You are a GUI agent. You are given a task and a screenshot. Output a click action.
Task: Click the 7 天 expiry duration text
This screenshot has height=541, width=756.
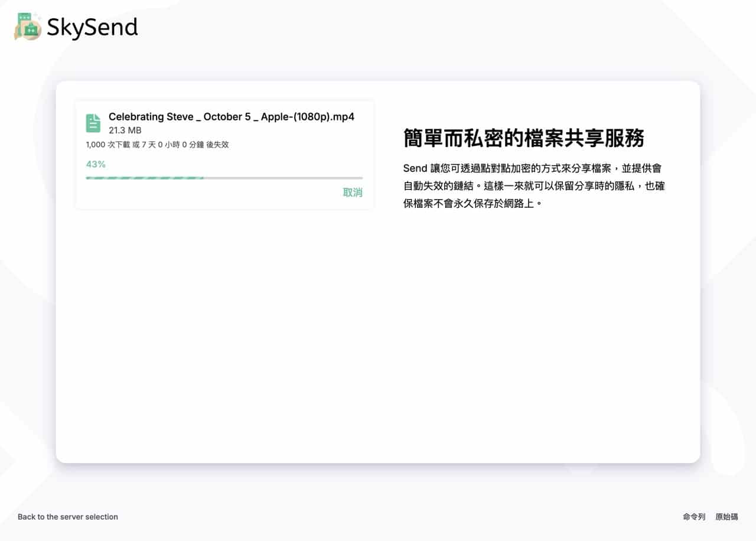[148, 145]
